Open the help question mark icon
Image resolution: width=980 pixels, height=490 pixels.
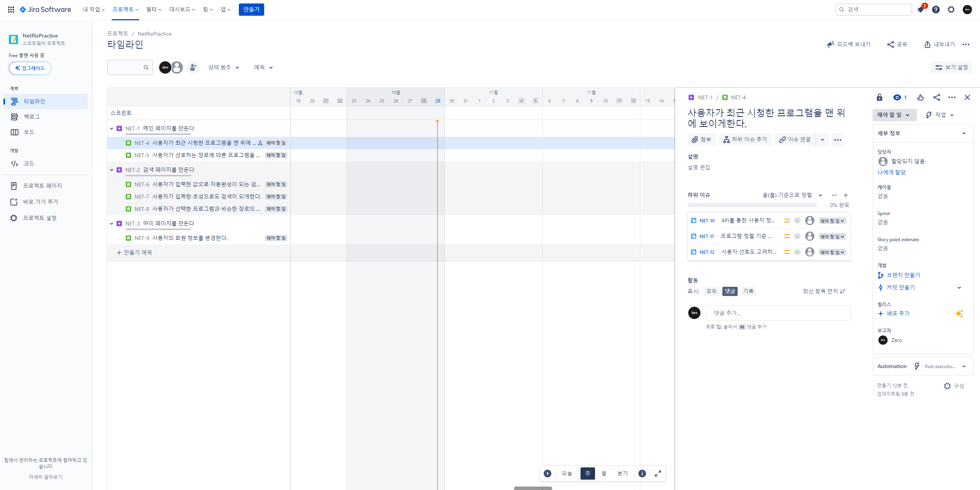[x=936, y=10]
